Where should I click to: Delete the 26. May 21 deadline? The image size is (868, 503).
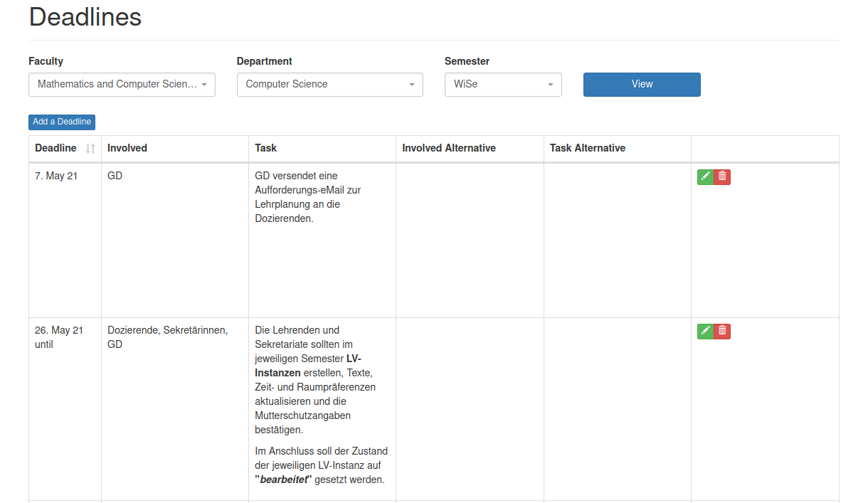coord(722,332)
